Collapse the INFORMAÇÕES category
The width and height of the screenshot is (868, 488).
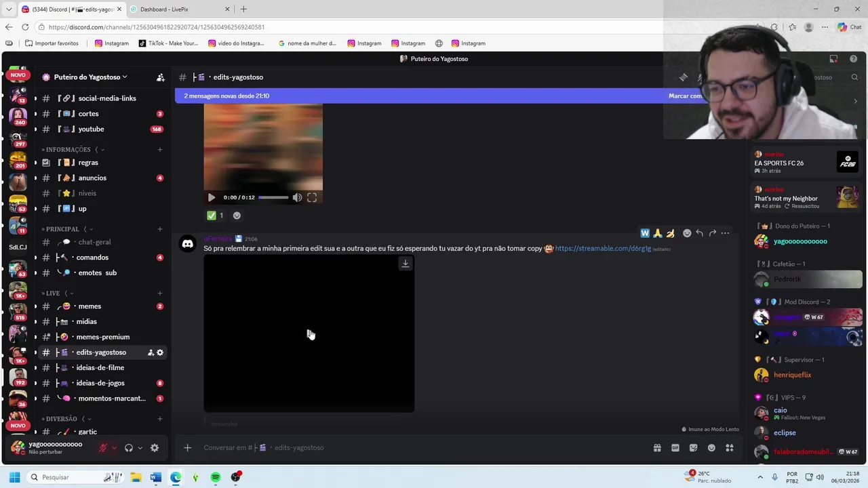(x=68, y=149)
